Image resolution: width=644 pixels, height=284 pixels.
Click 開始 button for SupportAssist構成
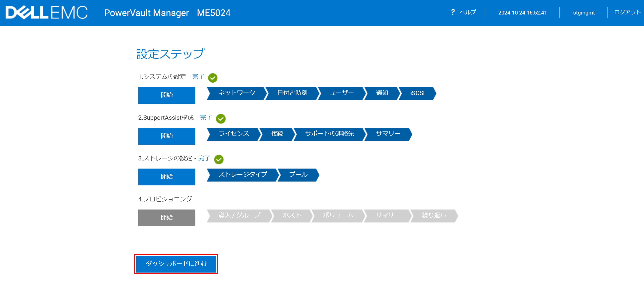tap(167, 136)
